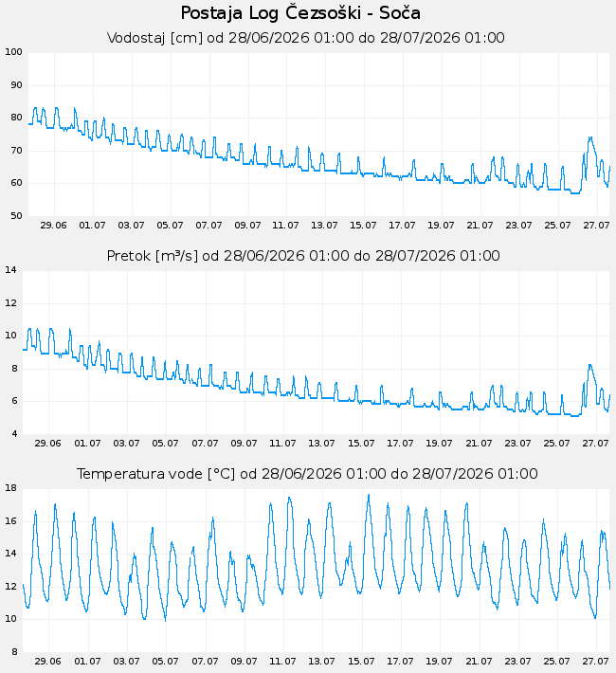This screenshot has height=673, width=616.
Task: Click the 07.07 date label under Pretok chart
Action: click(x=205, y=444)
